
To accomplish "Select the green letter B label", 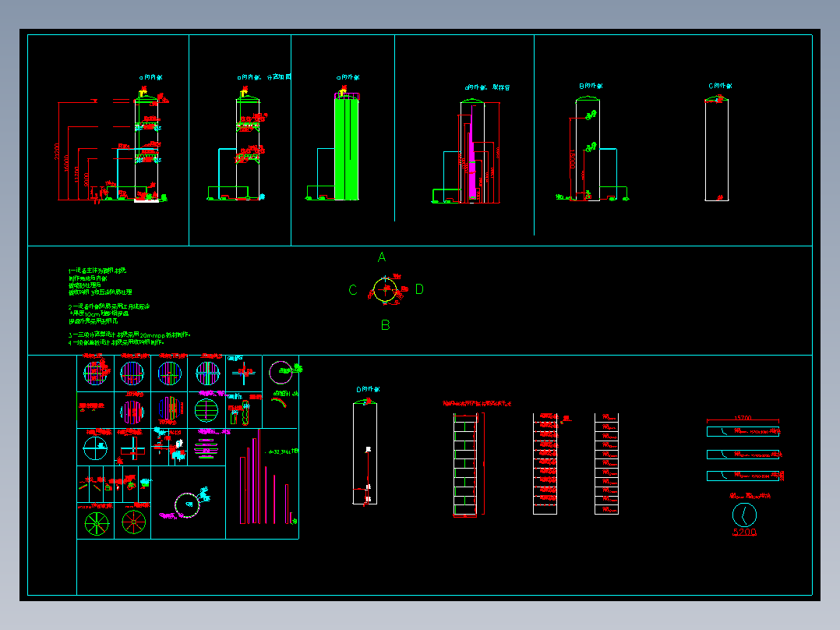I will pyautogui.click(x=385, y=325).
